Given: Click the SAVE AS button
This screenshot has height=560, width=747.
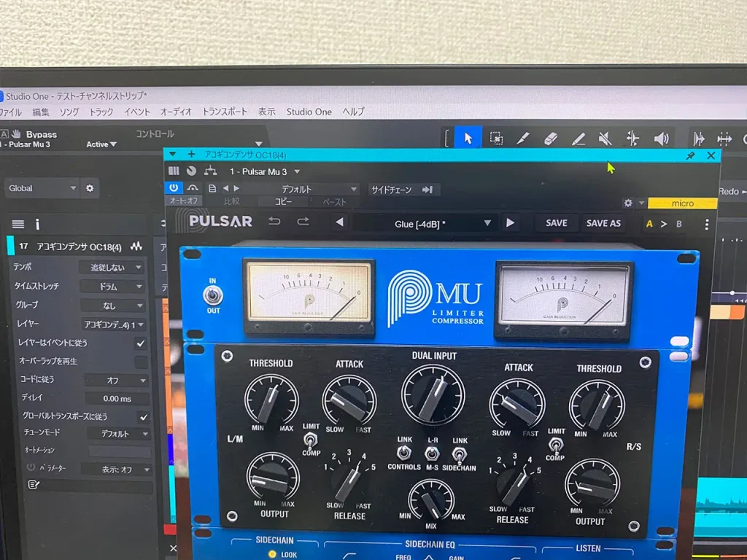Looking at the screenshot, I should 603,223.
